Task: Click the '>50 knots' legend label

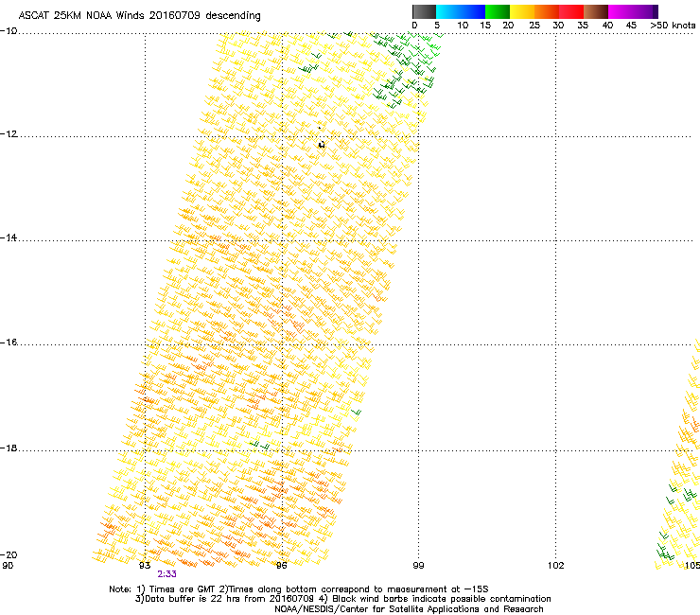Action: pyautogui.click(x=673, y=26)
